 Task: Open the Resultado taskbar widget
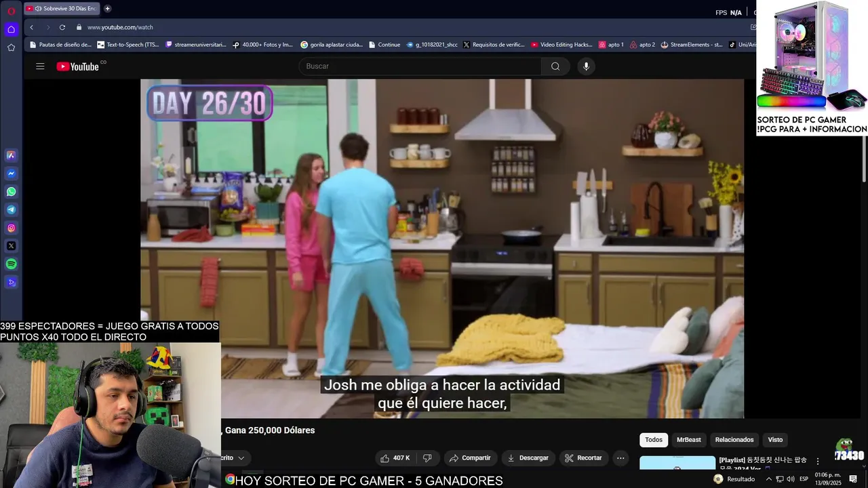pos(734,479)
